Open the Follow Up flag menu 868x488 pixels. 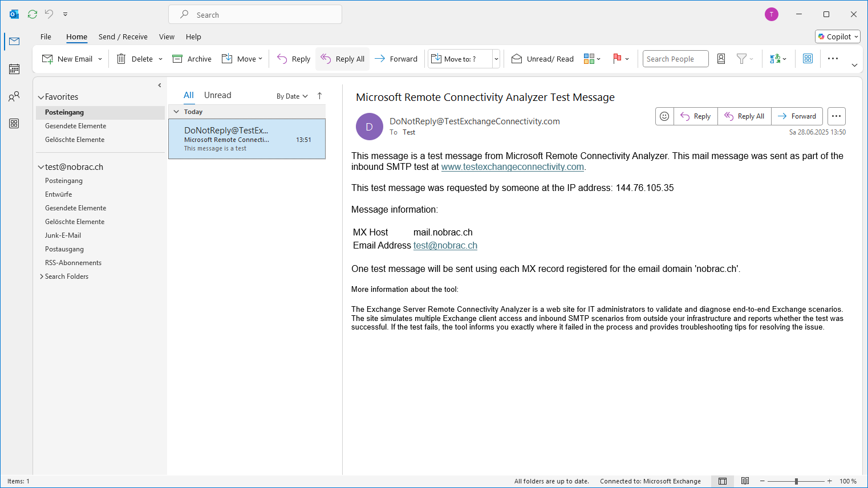(x=620, y=59)
